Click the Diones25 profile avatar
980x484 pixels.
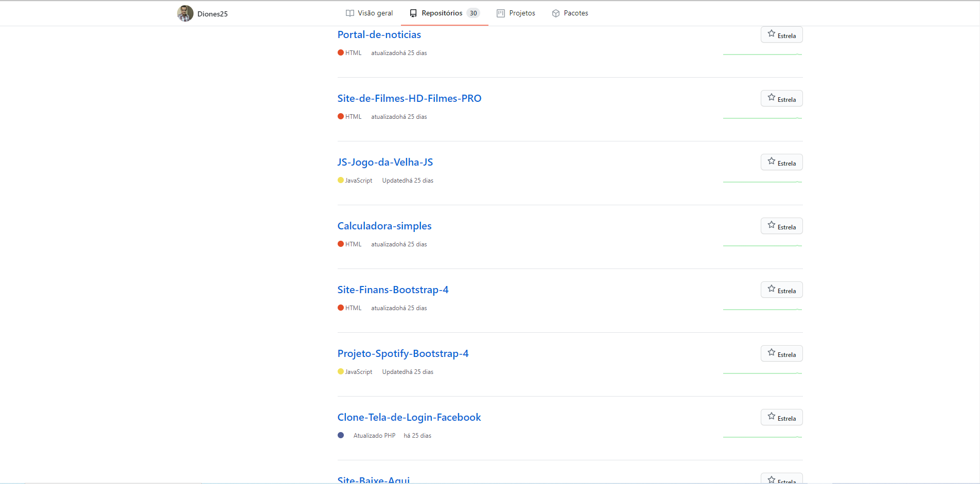pos(185,13)
